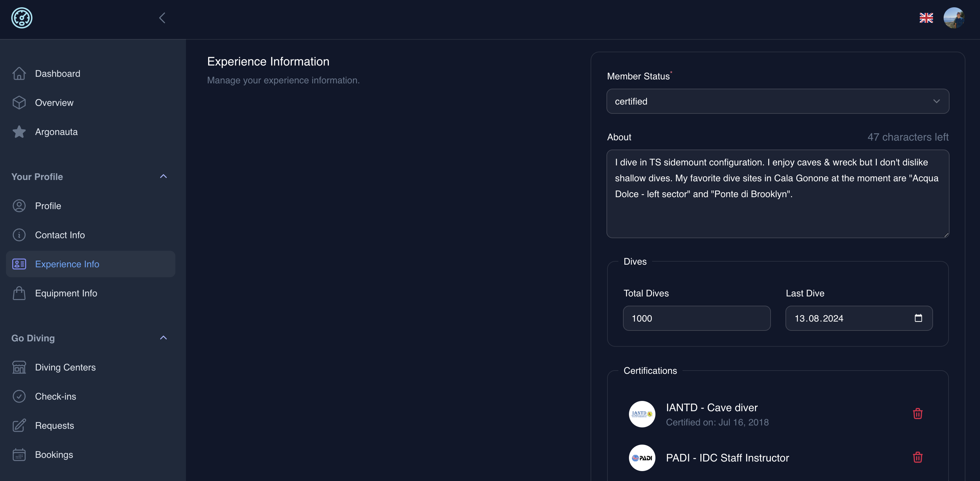The image size is (980, 481).
Task: Open Check-ins from sidebar
Action: point(55,396)
